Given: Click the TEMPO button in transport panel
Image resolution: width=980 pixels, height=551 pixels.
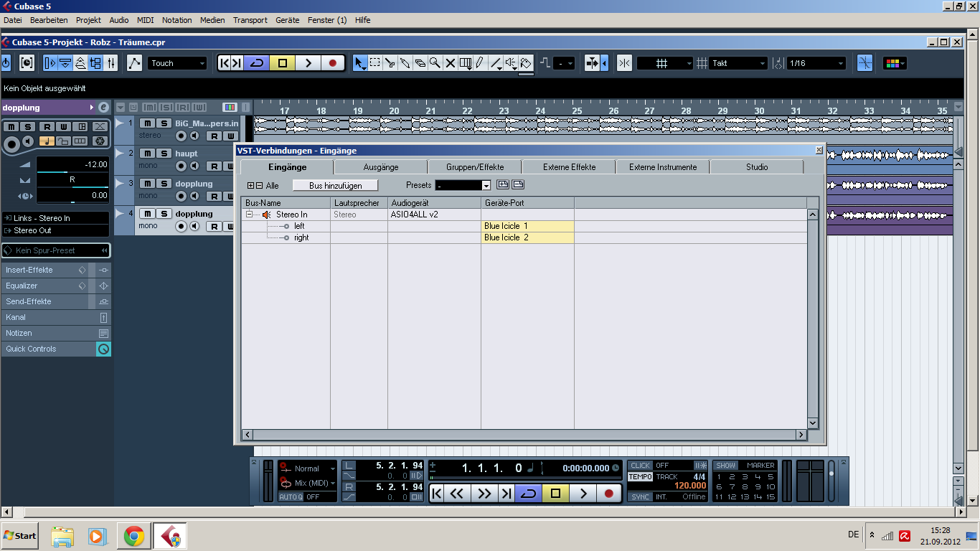Looking at the screenshot, I should (x=640, y=476).
